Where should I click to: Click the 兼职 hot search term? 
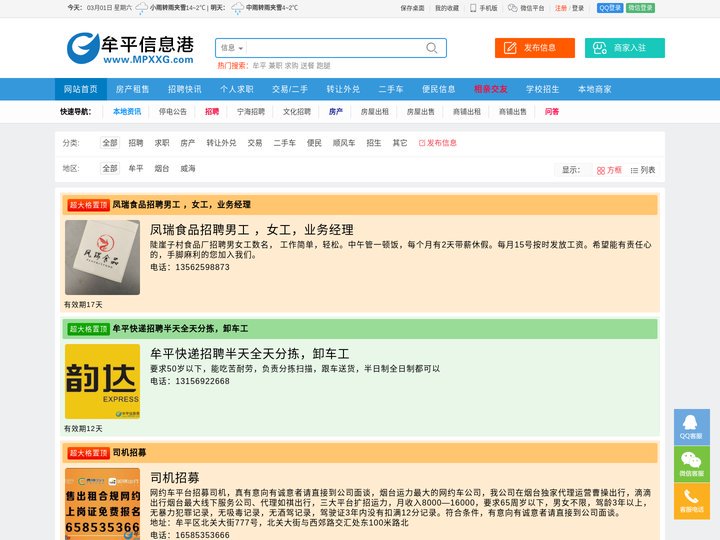(275, 66)
